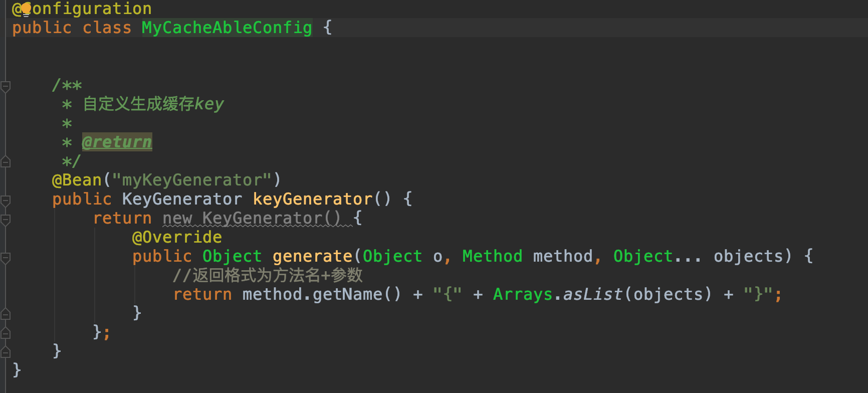
Task: Click the yellow lightbulb intention icon
Action: [x=26, y=9]
